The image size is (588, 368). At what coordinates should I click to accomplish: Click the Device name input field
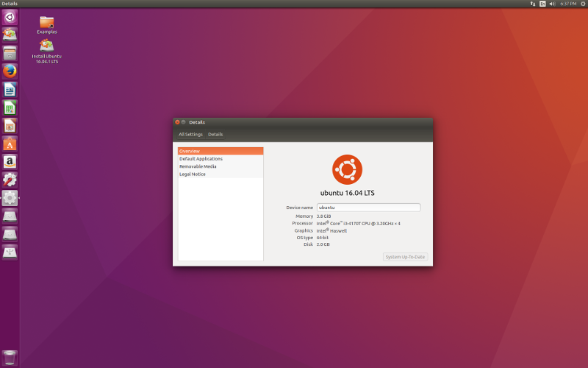coord(369,208)
